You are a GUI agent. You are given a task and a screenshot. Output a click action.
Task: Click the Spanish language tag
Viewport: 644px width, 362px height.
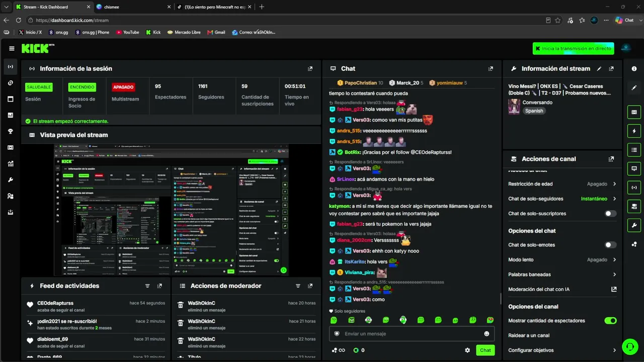[534, 111]
